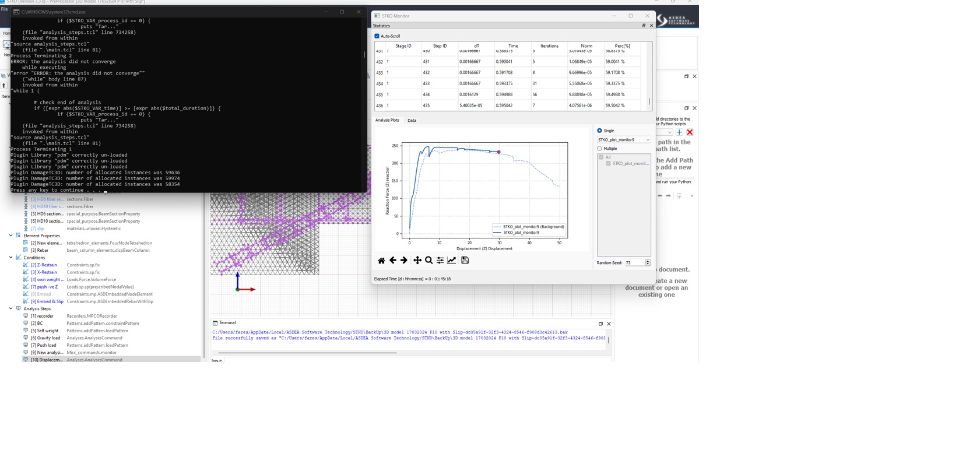Image resolution: width=980 pixels, height=453 pixels.
Task: Click the forward arrow in the Python panel toolbar
Action: (x=669, y=196)
